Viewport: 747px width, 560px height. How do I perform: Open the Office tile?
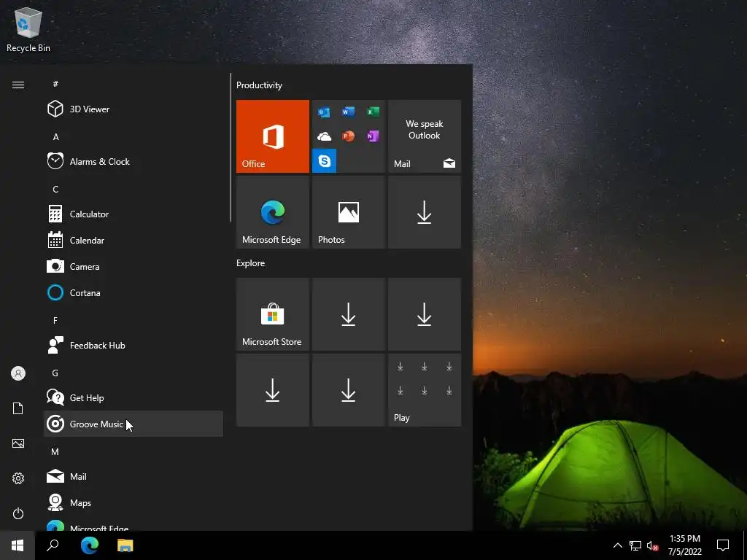pyautogui.click(x=273, y=136)
